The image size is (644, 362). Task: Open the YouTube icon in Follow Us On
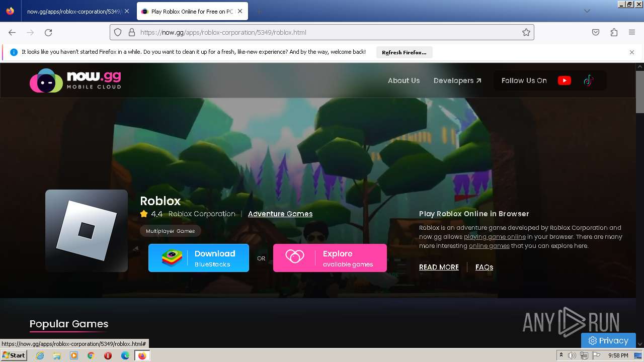pos(564,80)
